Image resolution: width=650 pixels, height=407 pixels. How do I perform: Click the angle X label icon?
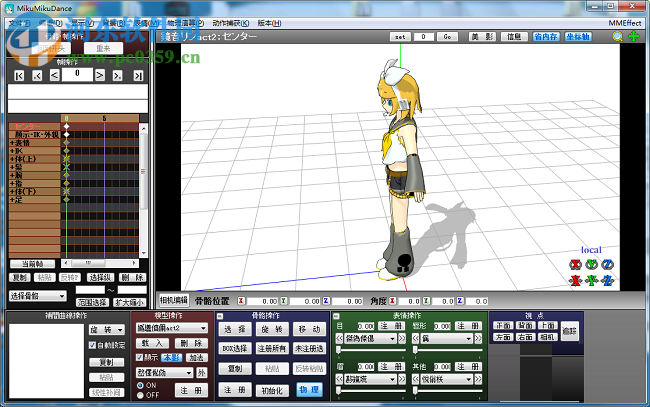pyautogui.click(x=392, y=301)
